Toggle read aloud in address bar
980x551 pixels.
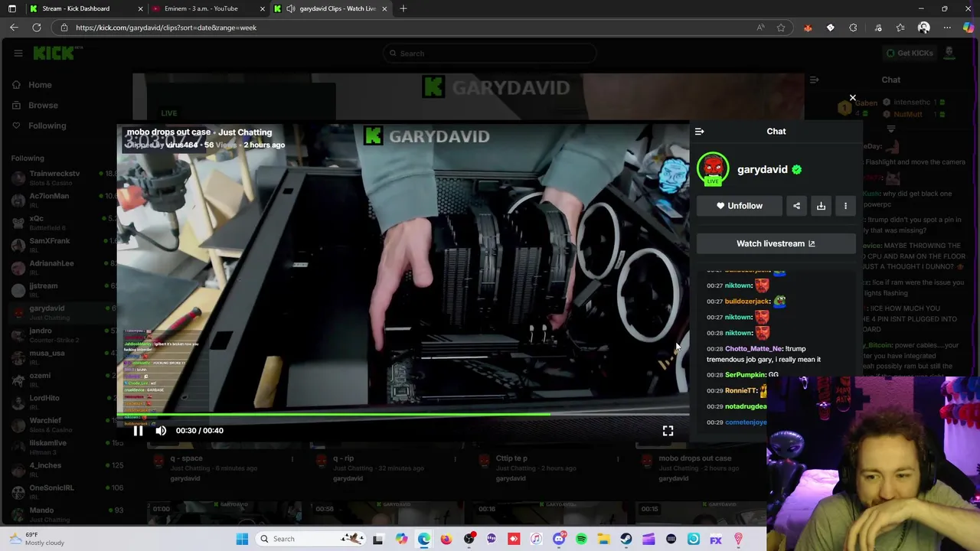(x=760, y=28)
